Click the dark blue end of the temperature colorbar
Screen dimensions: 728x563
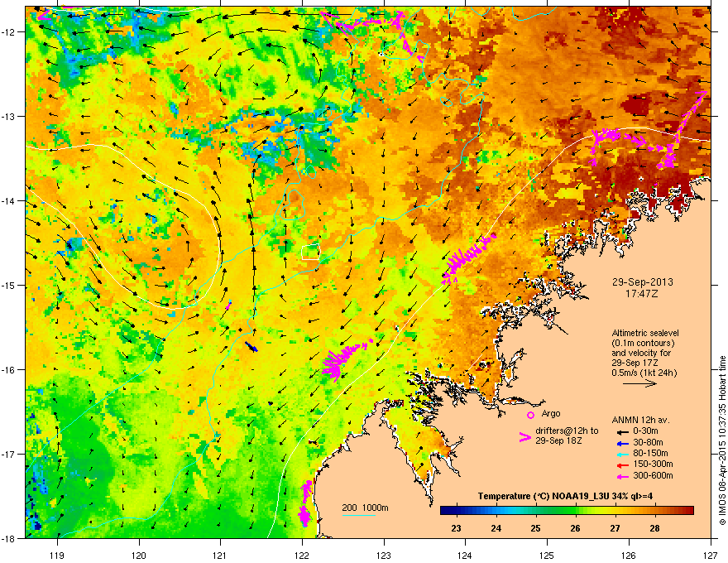click(x=447, y=511)
